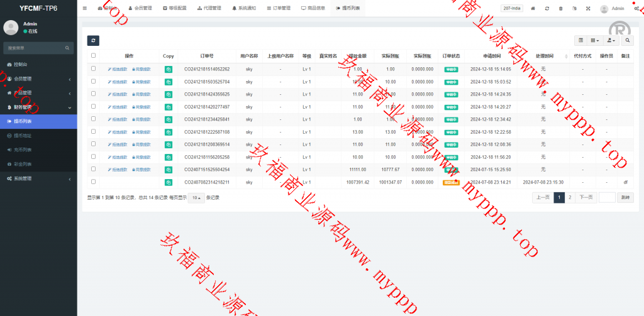Toggle the sidebar hamburger menu

click(85, 9)
